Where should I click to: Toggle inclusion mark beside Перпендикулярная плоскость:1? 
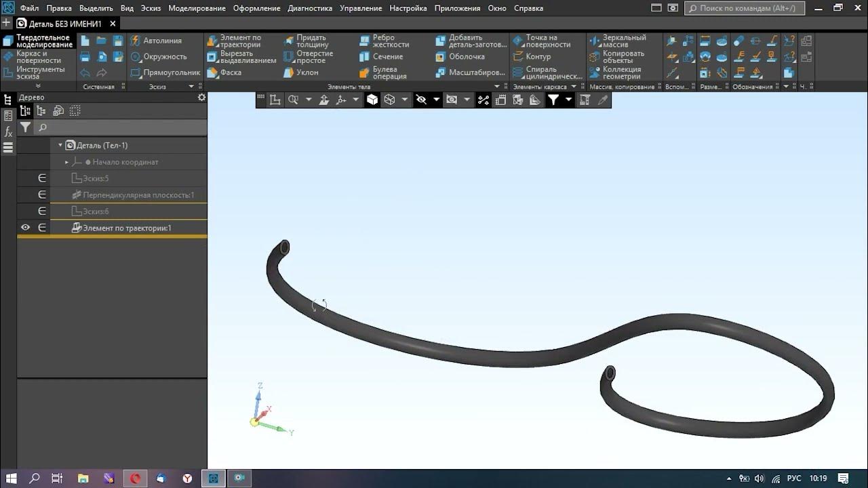(x=41, y=195)
